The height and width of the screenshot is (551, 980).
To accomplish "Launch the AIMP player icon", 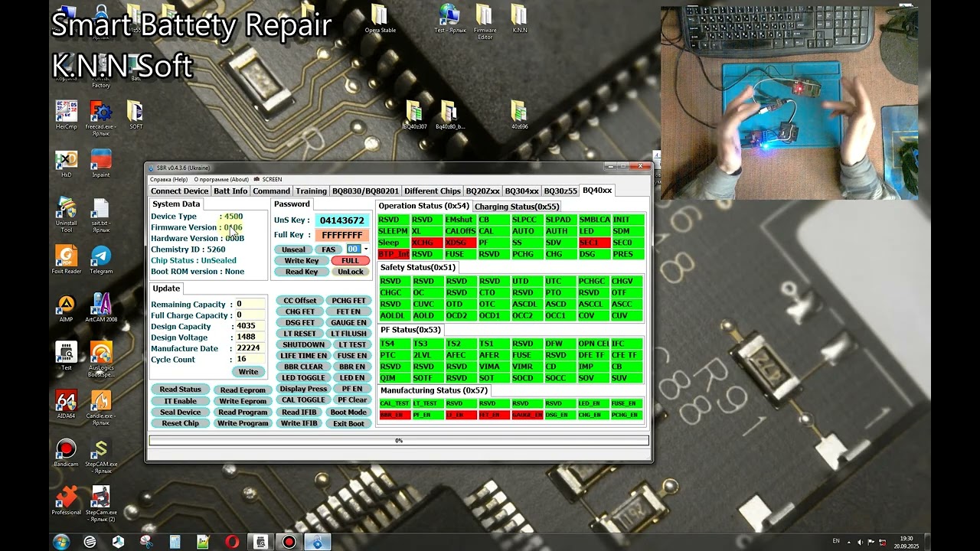I will (x=67, y=308).
